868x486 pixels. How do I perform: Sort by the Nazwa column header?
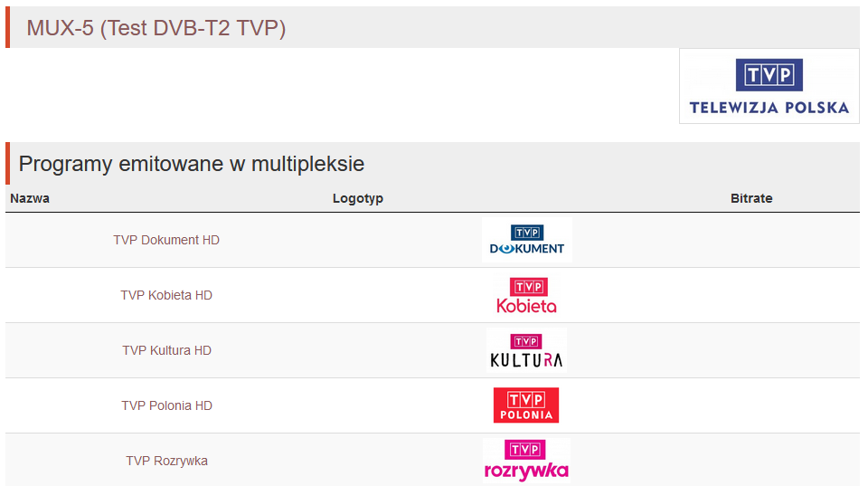30,198
